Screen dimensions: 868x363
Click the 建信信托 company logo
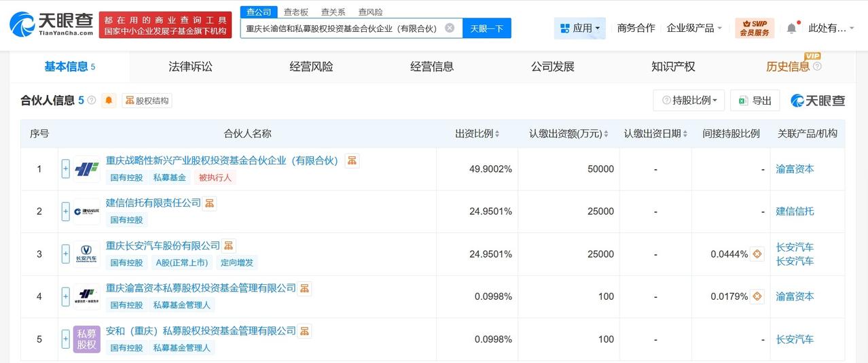coord(86,211)
